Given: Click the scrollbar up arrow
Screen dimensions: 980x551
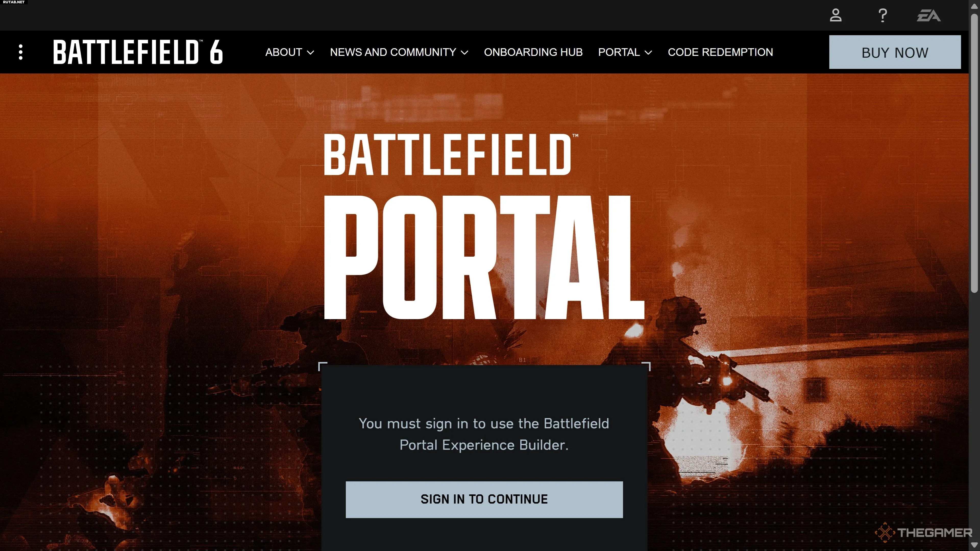Looking at the screenshot, I should (x=974, y=6).
